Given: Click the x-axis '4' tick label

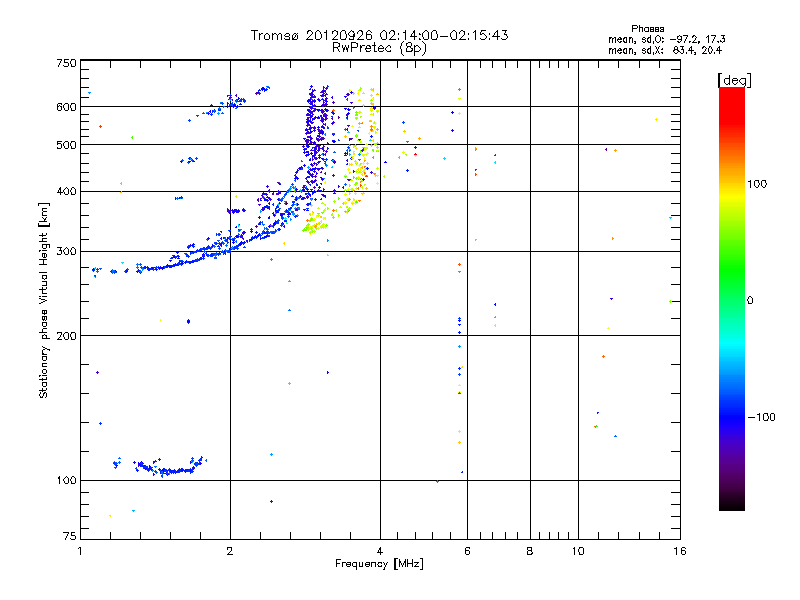Looking at the screenshot, I should pyautogui.click(x=380, y=551).
